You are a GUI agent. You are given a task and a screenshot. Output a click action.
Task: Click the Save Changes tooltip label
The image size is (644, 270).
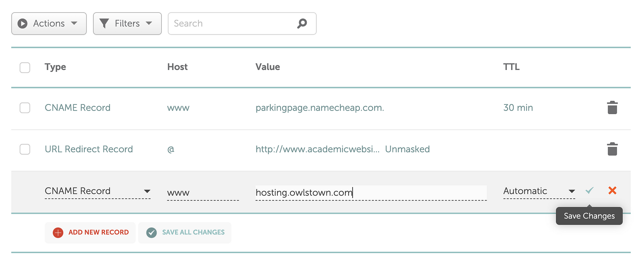pos(589,216)
